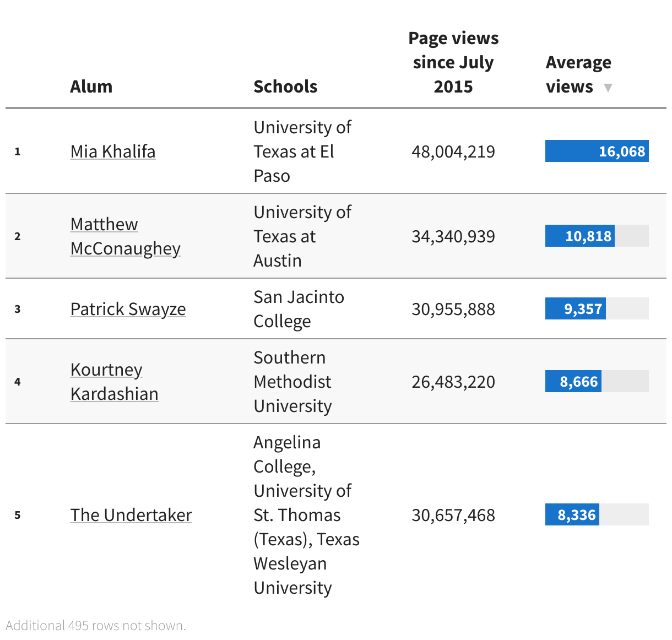The width and height of the screenshot is (672, 640).
Task: Visit The Undertaker link
Action: click(131, 515)
